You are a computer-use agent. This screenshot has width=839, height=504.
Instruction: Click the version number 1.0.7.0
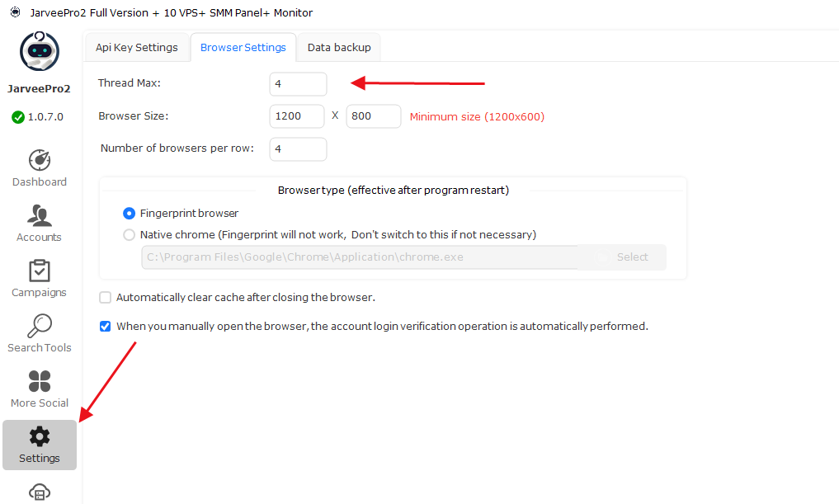(45, 117)
